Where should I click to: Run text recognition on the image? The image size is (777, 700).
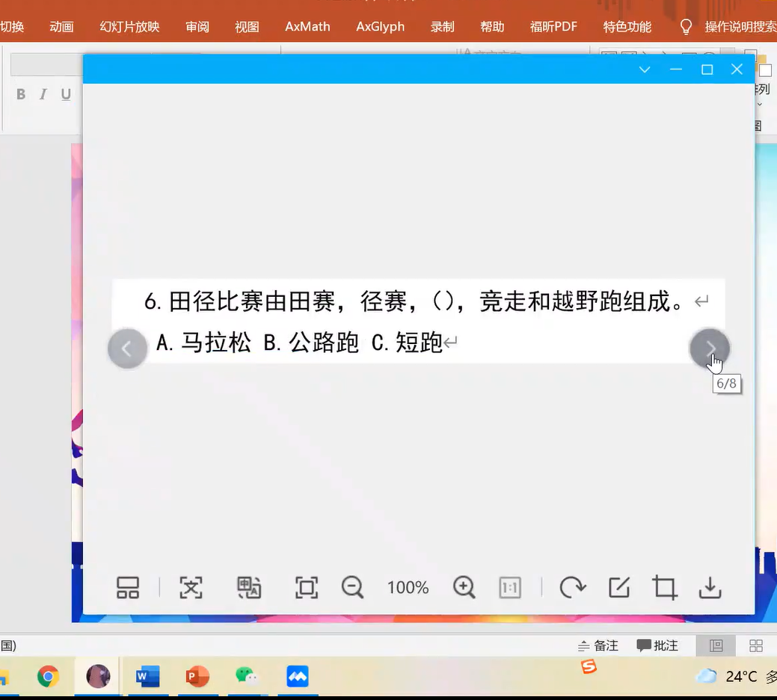tap(191, 587)
